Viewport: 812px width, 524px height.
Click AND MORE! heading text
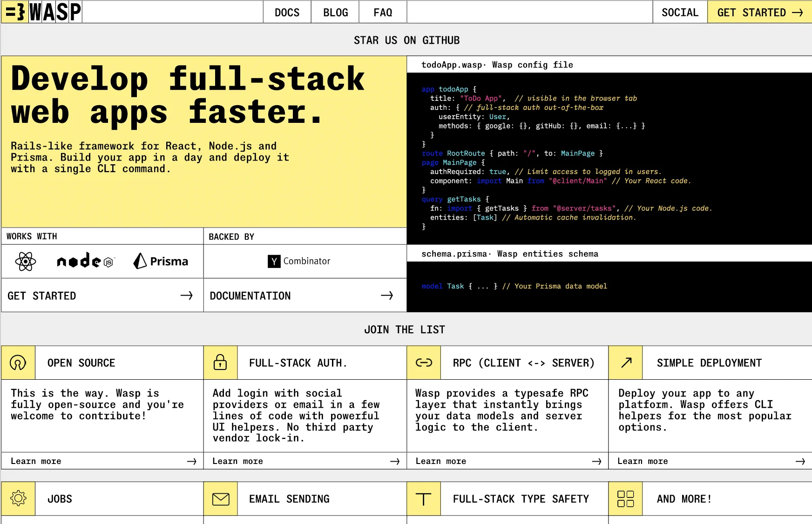684,499
